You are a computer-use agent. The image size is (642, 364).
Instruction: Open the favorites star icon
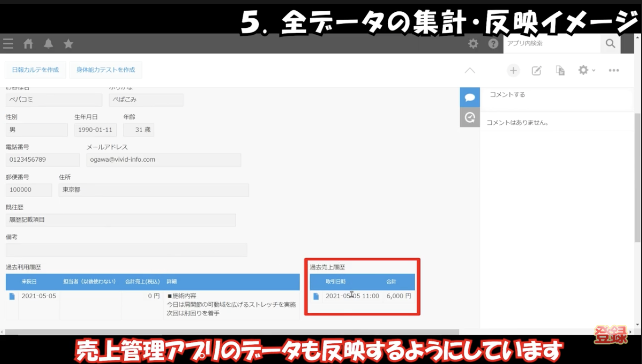[x=68, y=44]
